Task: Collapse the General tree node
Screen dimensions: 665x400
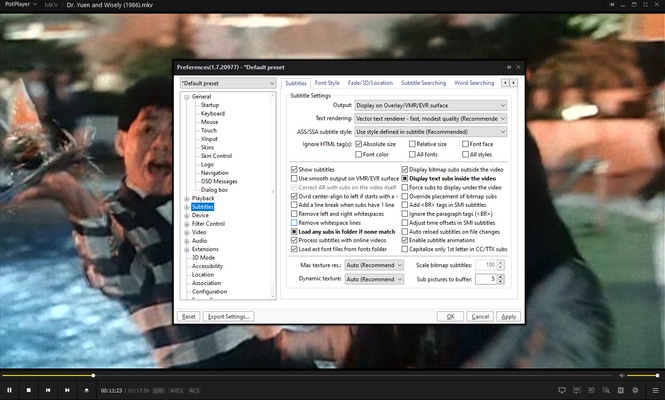Action: click(187, 97)
